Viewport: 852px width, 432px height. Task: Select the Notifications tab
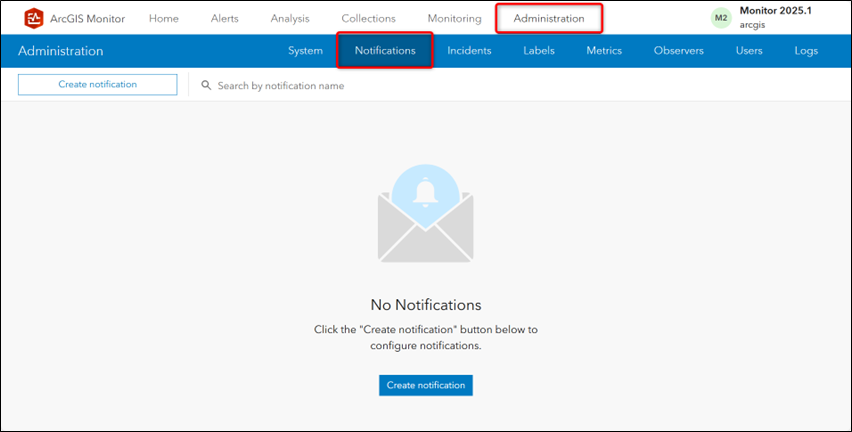[x=385, y=51]
